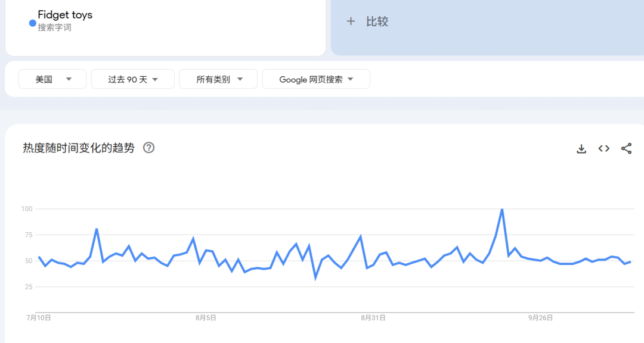Click the highest peak at 100 on chart
Image resolution: width=644 pixels, height=343 pixels.
point(502,210)
